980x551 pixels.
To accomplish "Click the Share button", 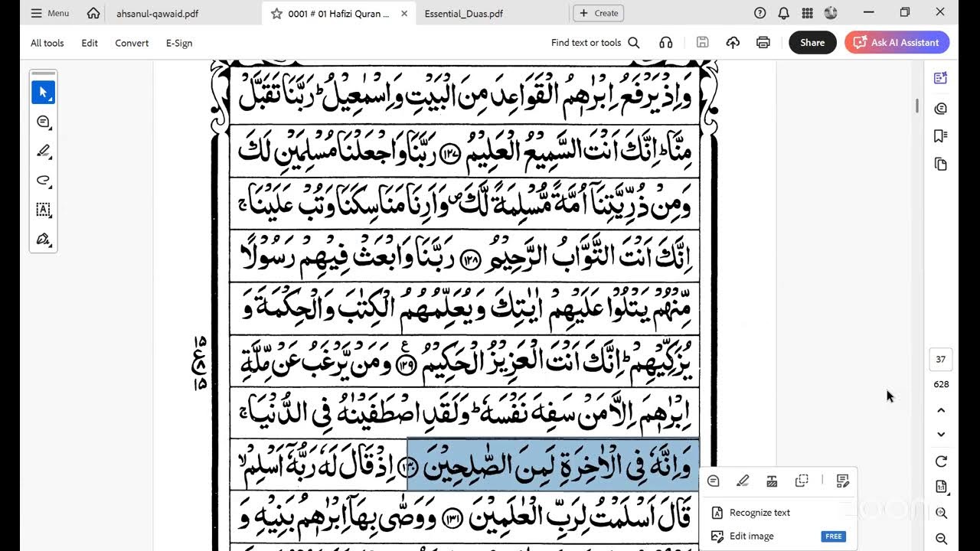I will coord(812,43).
